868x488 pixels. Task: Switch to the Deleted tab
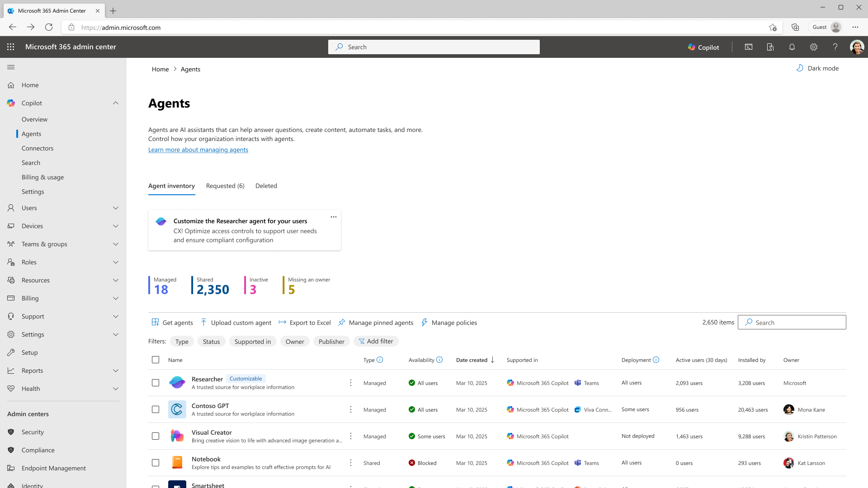pos(266,186)
